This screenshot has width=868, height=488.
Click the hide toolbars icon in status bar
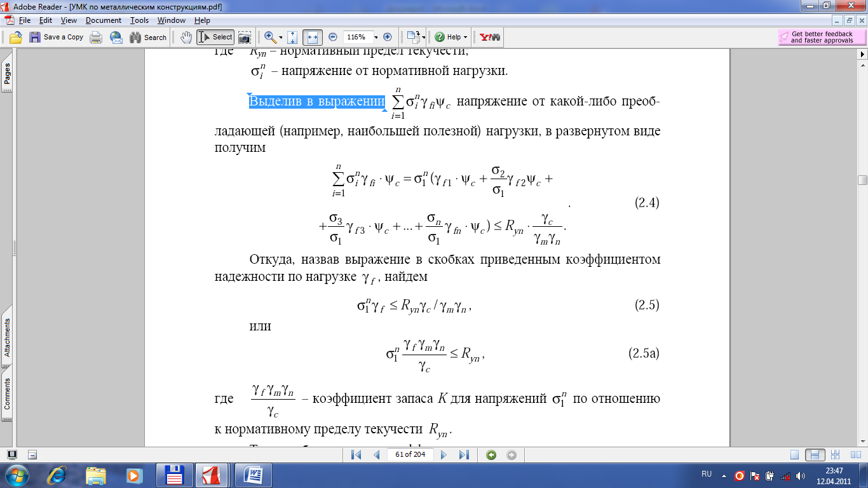pyautogui.click(x=32, y=454)
